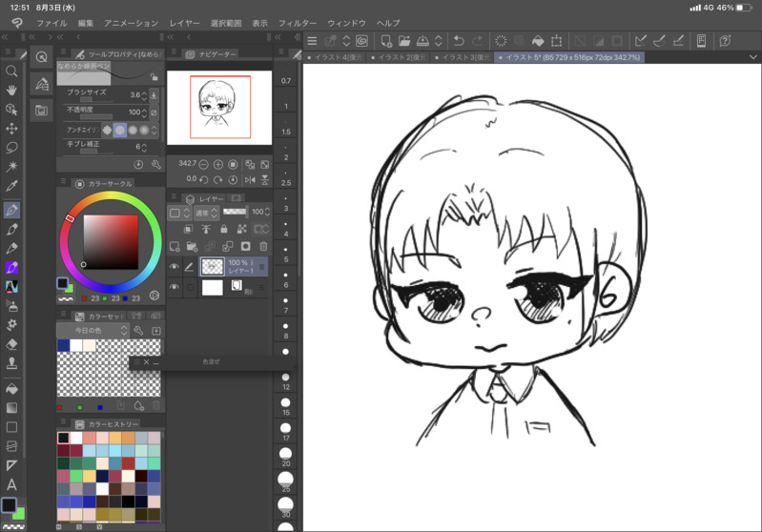Image resolution: width=762 pixels, height=532 pixels.
Task: Select the Zoom magnifier tool
Action: point(11,72)
